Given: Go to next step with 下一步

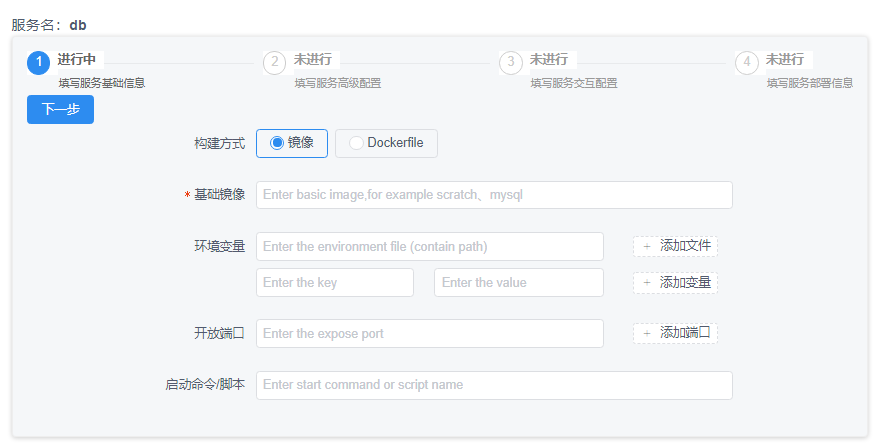Looking at the screenshot, I should point(61,110).
